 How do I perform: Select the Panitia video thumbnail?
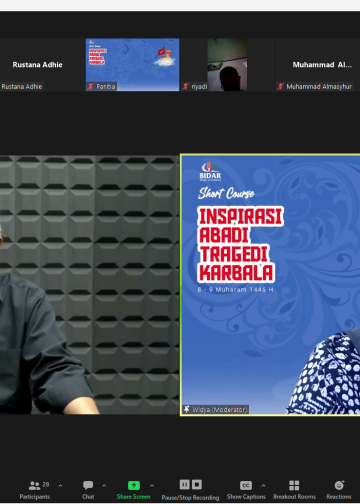(x=132, y=64)
